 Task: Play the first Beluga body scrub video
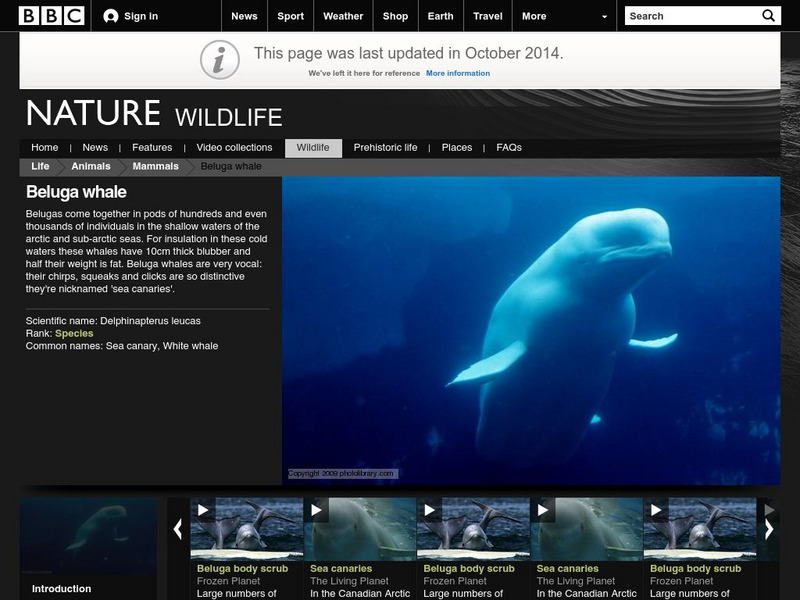203,511
